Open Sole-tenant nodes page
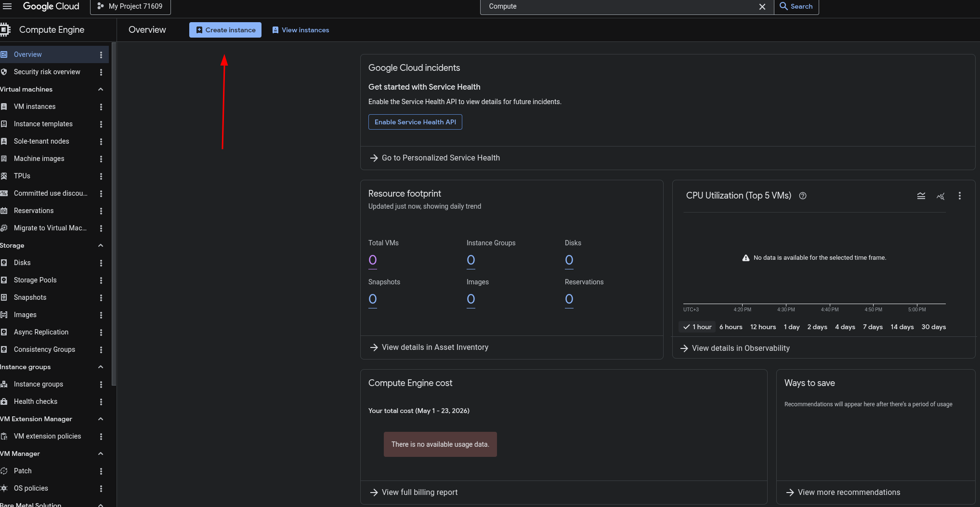 pyautogui.click(x=41, y=141)
